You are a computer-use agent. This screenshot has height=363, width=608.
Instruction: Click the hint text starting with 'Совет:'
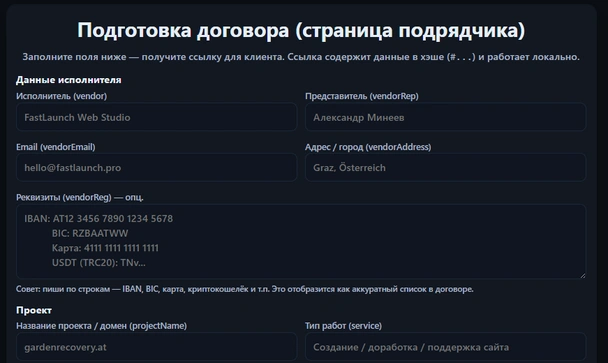tap(245, 289)
